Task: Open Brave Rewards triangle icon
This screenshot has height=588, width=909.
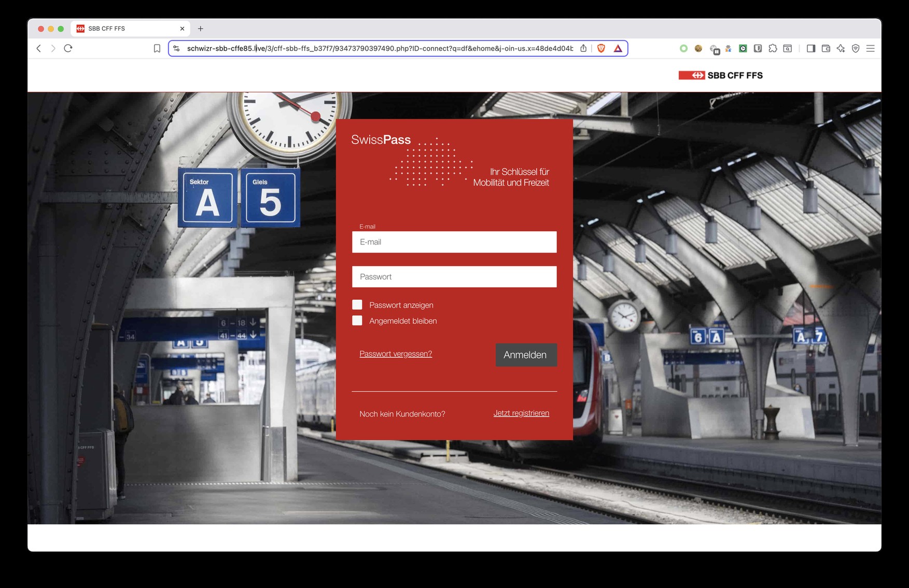Action: pyautogui.click(x=618, y=48)
